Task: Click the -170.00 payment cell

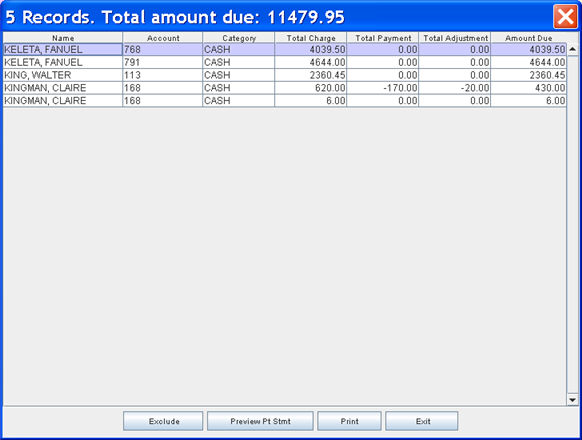Action: pyautogui.click(x=383, y=88)
